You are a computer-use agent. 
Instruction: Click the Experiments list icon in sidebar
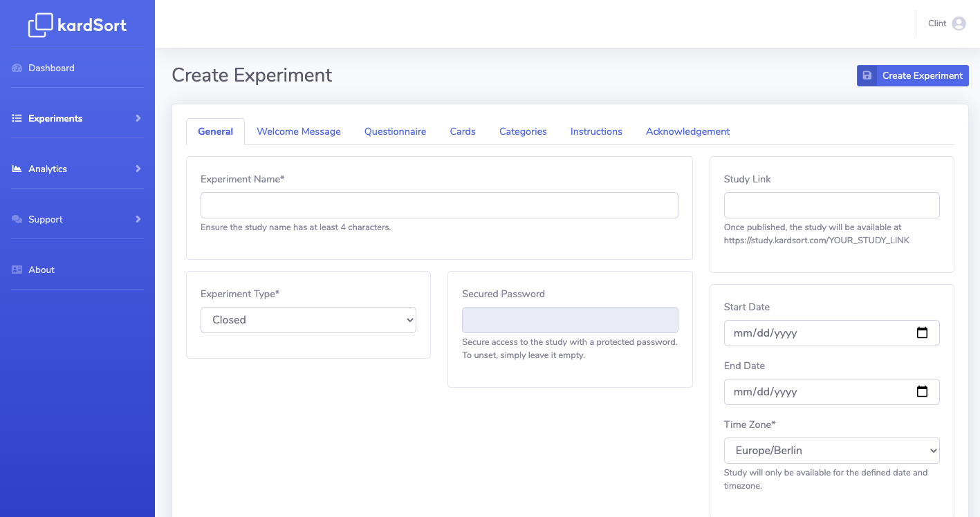tap(17, 118)
